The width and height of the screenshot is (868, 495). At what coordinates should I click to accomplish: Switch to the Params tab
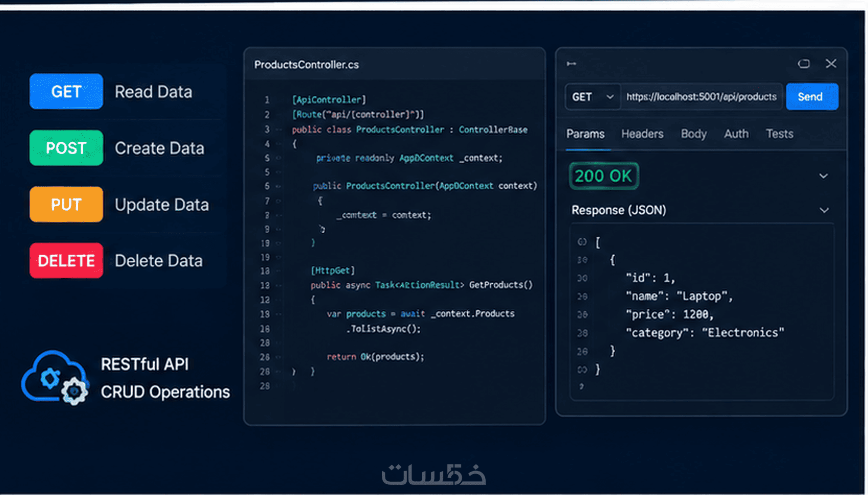(585, 134)
